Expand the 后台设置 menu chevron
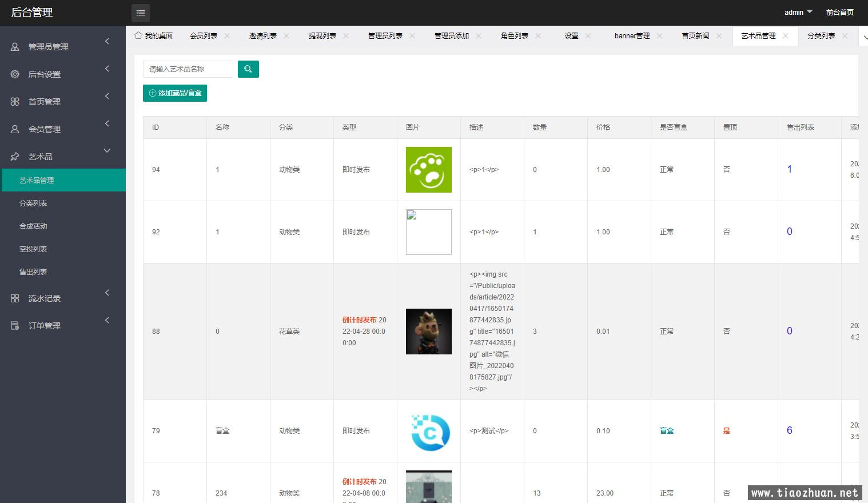 pos(107,69)
